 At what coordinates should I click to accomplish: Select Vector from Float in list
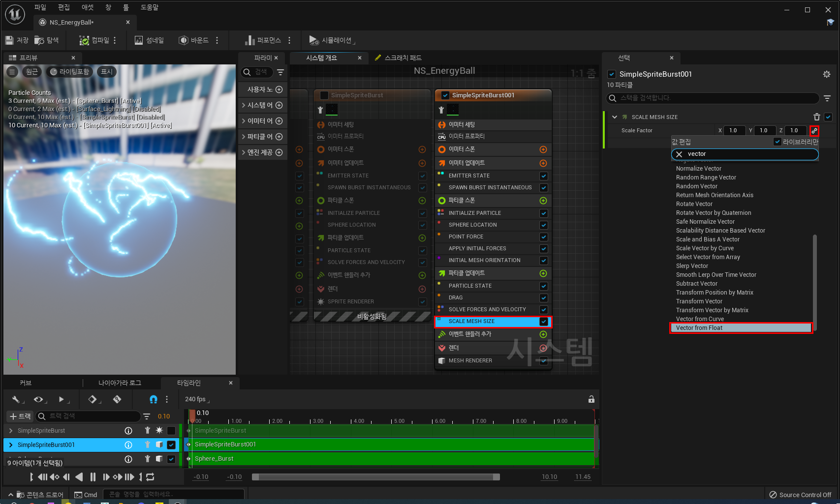(x=741, y=328)
